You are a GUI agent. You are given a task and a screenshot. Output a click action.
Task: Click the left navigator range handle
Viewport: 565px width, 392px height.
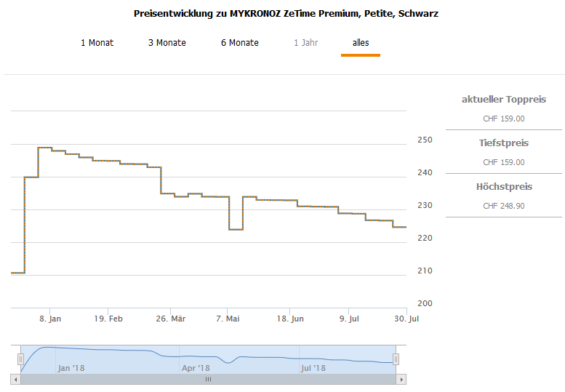[20, 359]
